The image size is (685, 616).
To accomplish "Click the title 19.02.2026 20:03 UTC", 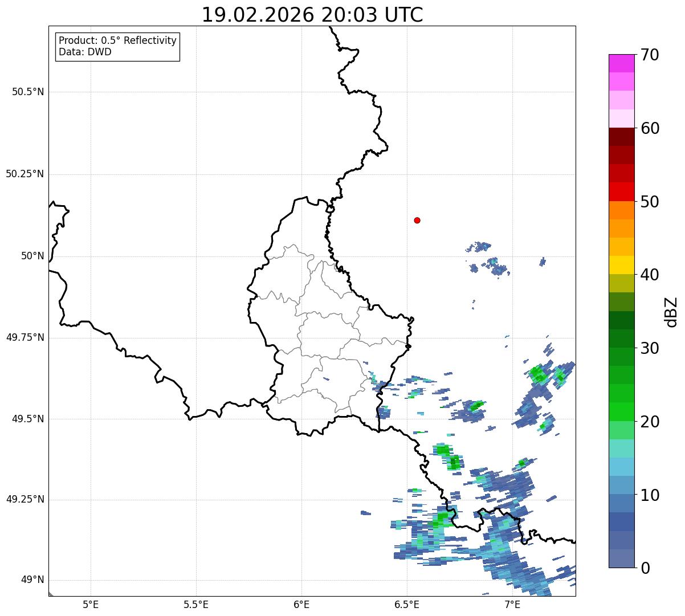I will 312,14.
